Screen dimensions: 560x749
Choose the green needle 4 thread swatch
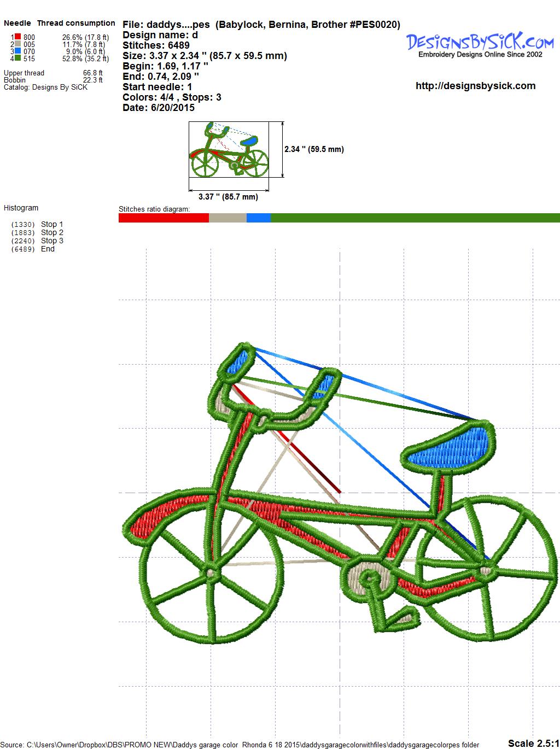tap(17, 58)
